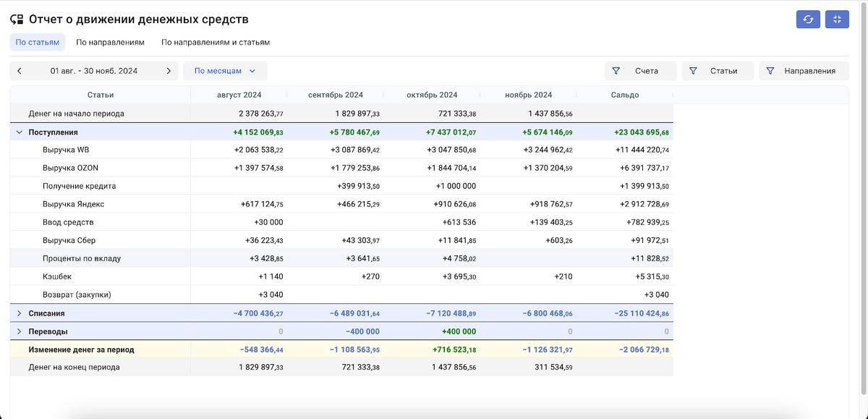Switch to По направлениям и статьям tab
The height and width of the screenshot is (419, 868).
tap(216, 42)
